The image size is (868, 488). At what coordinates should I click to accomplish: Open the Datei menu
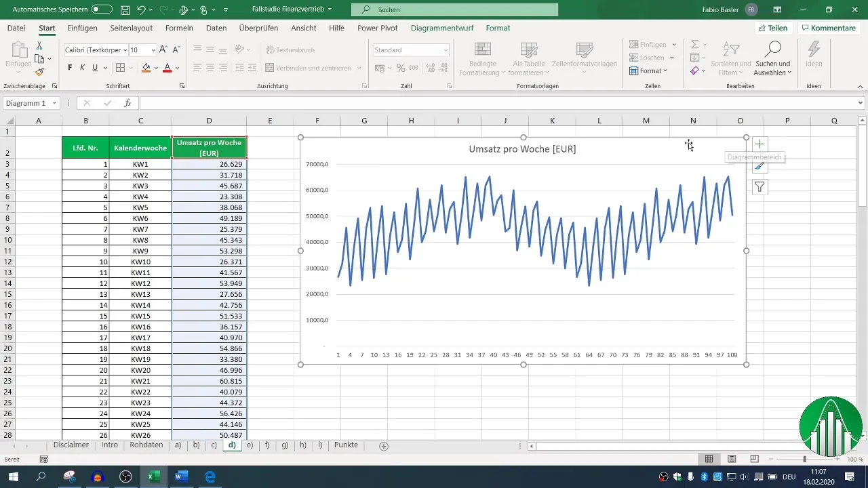16,28
